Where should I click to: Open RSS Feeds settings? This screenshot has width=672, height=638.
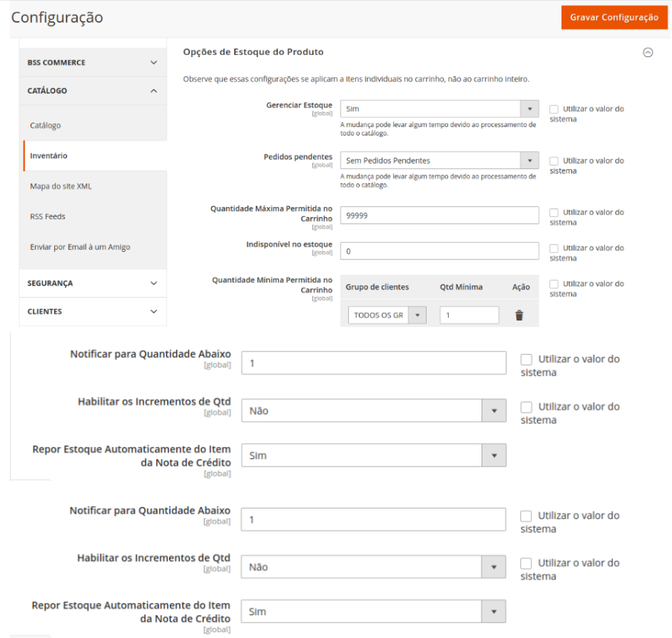[x=48, y=217]
